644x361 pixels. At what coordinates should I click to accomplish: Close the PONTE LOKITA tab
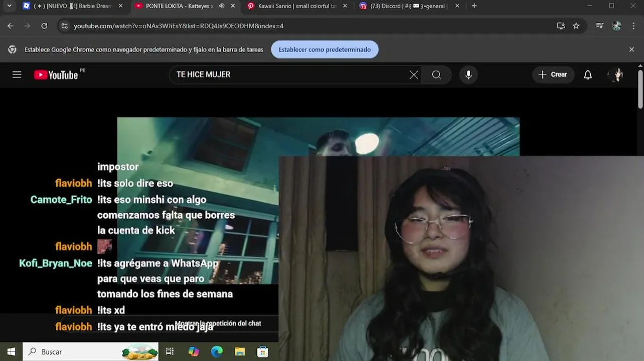tap(233, 6)
